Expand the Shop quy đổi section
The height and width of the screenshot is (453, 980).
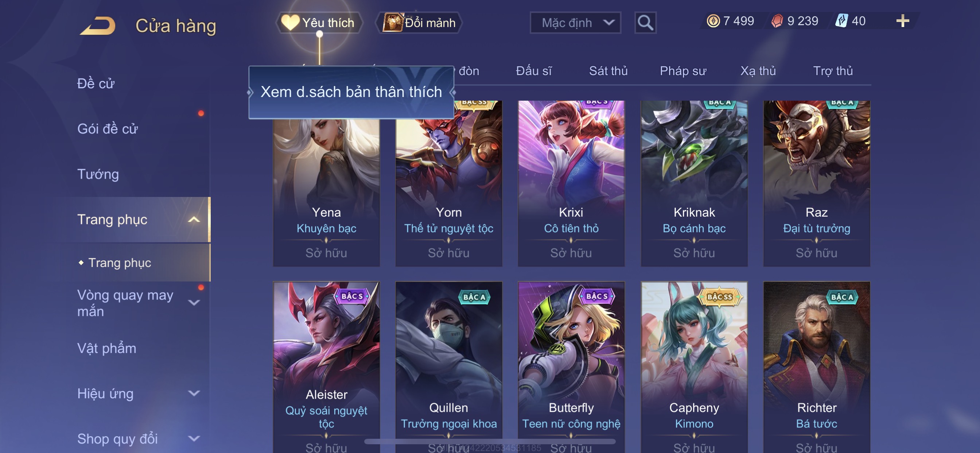[x=194, y=438]
